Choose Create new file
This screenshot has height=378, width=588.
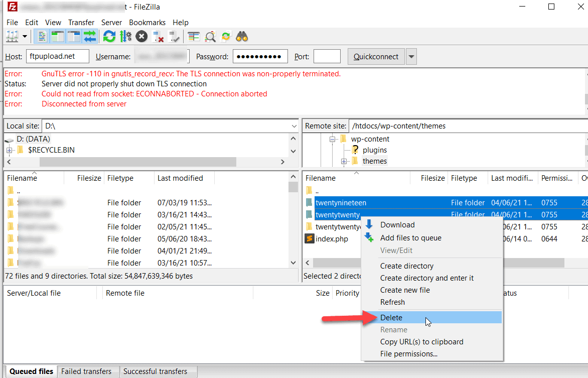click(x=432, y=290)
